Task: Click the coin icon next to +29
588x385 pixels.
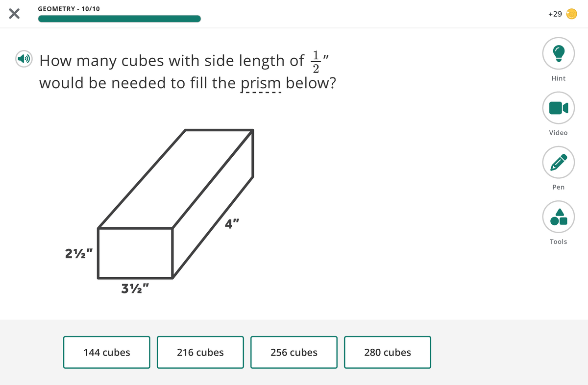Action: click(571, 14)
